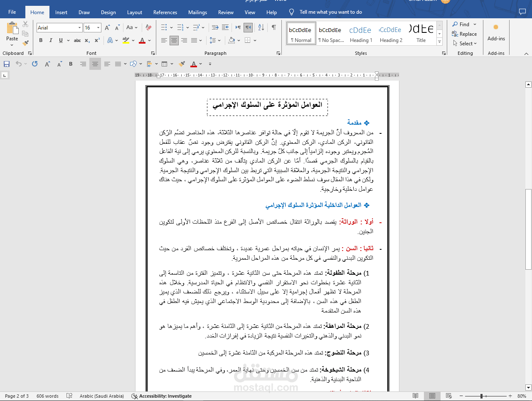Click Accessibility: Investigate in status bar

pyautogui.click(x=162, y=396)
